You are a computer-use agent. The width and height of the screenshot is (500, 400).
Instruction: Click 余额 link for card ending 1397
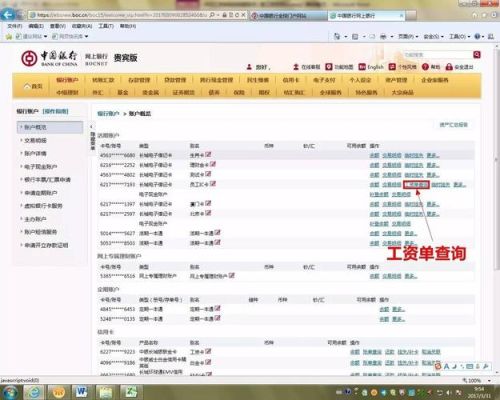point(375,204)
